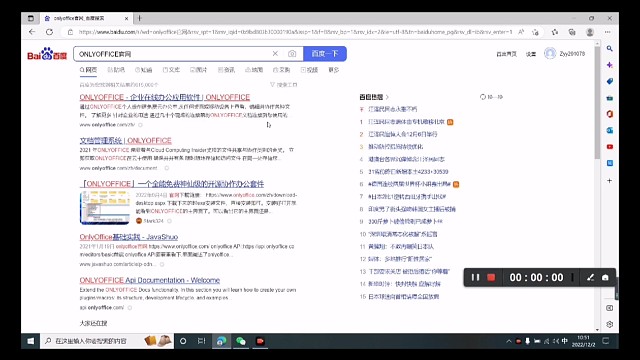This screenshot has width=640, height=360.
Task: Open Edge sidebar Outlook icon
Action: coord(609,130)
